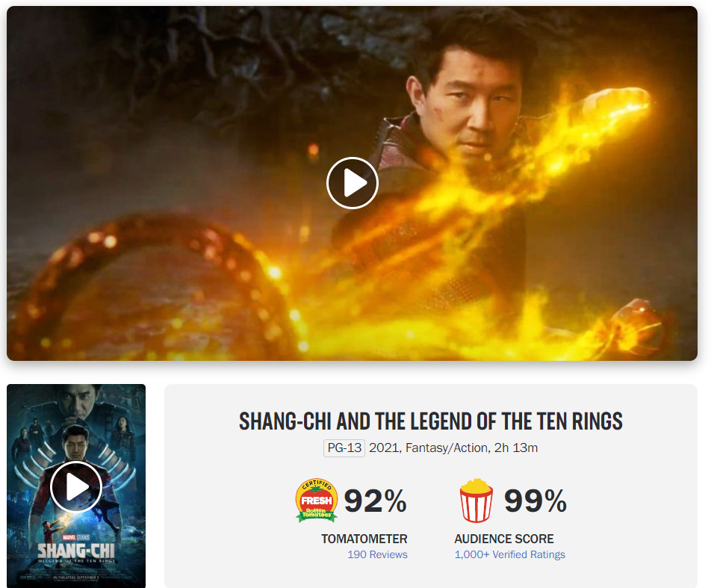This screenshot has height=588, width=714.
Task: Click the Certified Fresh tomato badge
Action: coord(317,500)
